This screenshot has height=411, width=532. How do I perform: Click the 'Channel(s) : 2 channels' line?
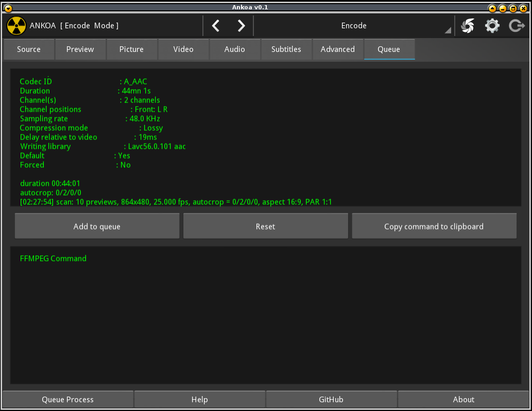point(90,100)
